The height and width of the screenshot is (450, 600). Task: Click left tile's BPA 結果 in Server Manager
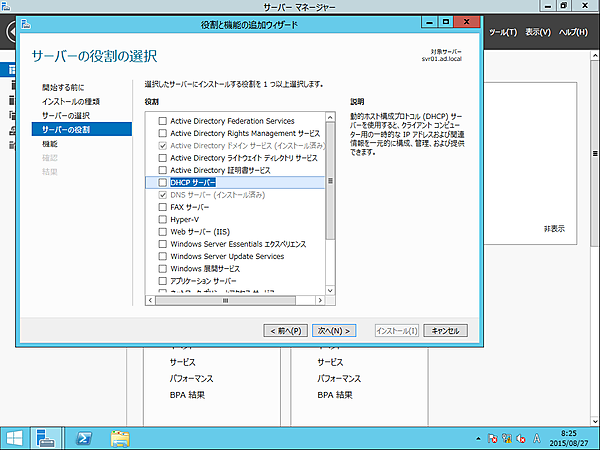tap(187, 395)
